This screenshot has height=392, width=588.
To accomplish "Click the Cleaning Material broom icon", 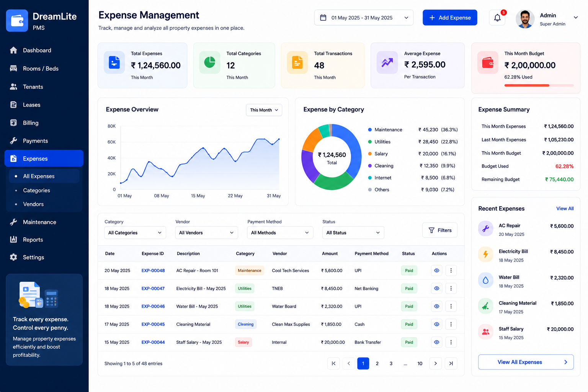I will point(485,306).
